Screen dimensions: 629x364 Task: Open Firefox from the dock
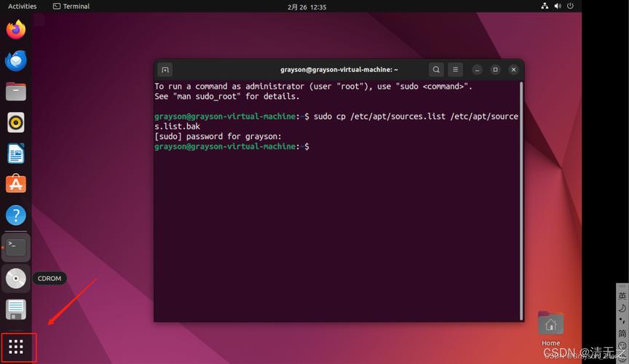click(16, 30)
